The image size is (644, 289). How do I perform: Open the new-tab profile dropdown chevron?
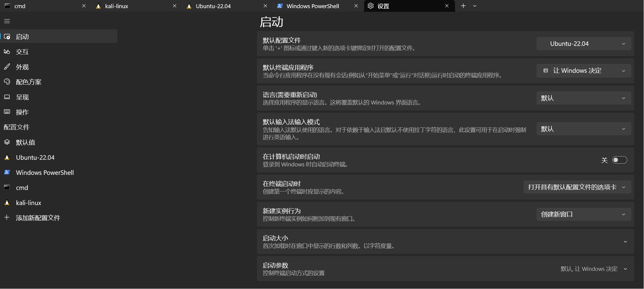pos(475,6)
